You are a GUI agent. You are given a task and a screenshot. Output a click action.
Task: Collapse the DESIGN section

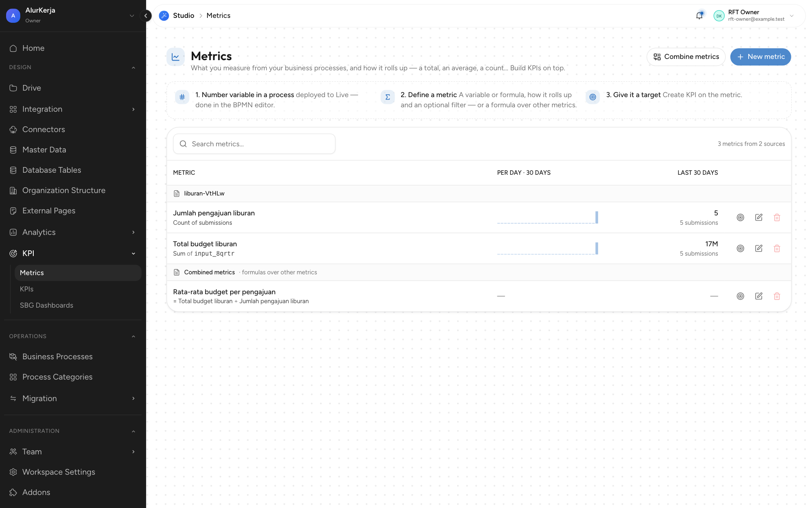click(134, 67)
